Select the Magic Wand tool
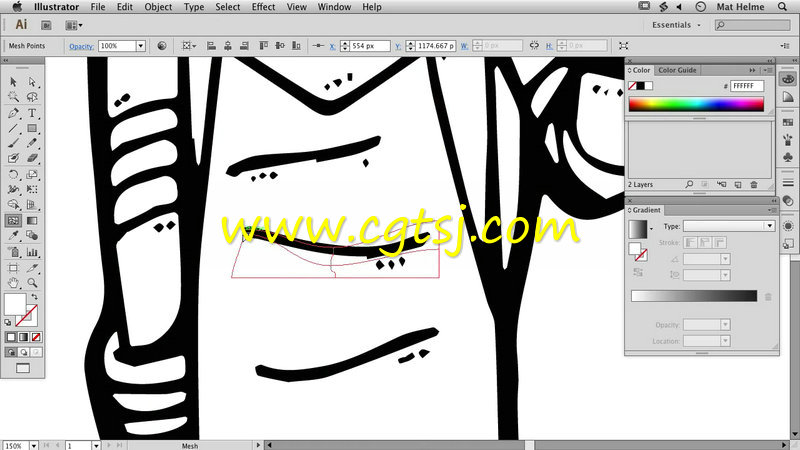800x450 pixels. tap(13, 97)
